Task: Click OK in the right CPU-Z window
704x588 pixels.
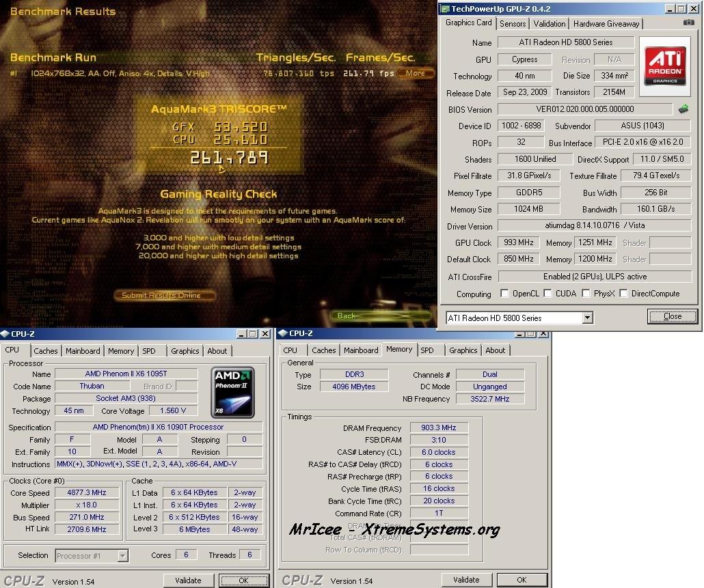Action: point(522,580)
